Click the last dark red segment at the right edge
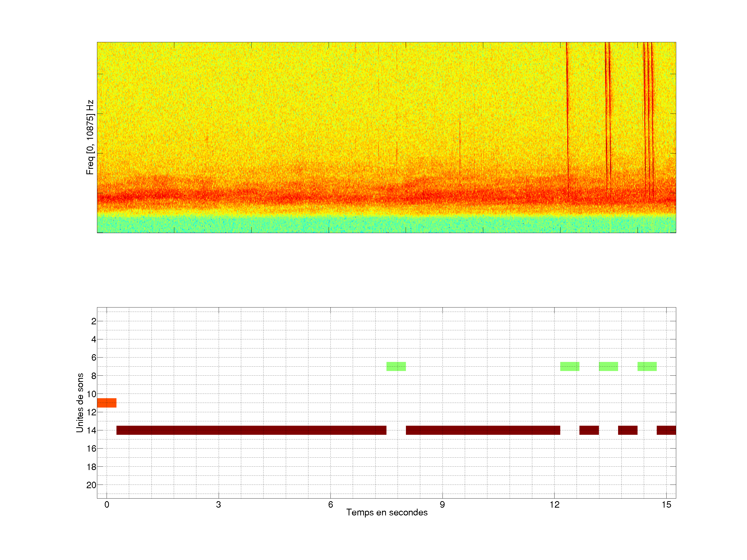Screen dimensions: 747x560 tap(666, 430)
